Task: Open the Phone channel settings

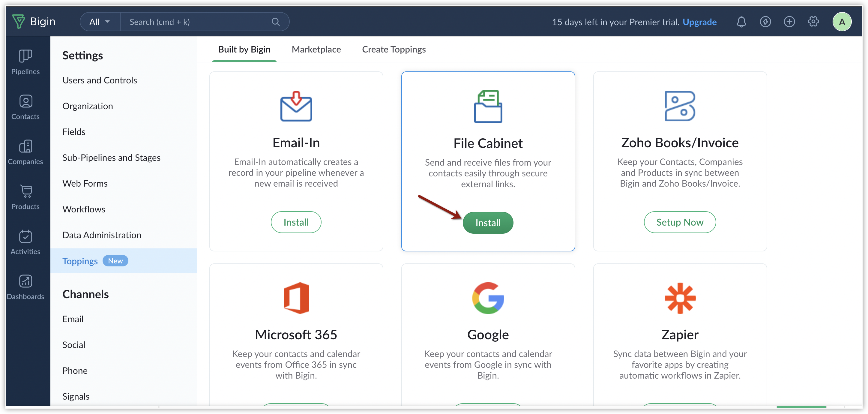Action: pos(75,370)
